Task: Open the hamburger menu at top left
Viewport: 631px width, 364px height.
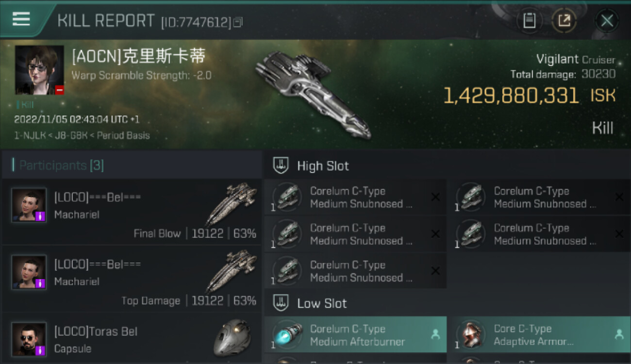Action: (x=21, y=19)
